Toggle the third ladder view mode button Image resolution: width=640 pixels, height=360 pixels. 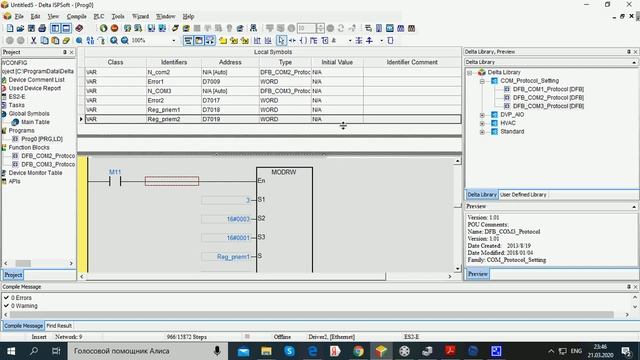210,40
